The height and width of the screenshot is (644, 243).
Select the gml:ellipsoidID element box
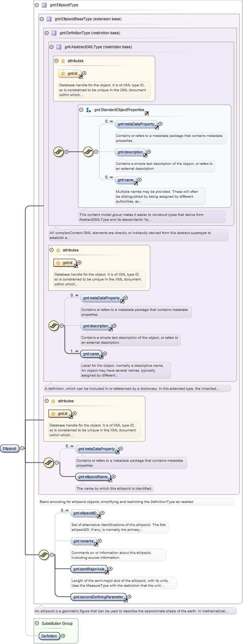pos(85,513)
